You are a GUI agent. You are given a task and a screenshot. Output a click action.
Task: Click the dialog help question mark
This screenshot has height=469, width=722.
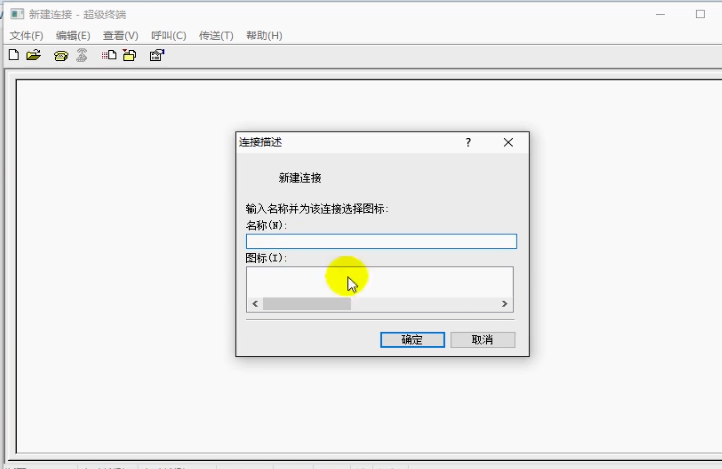[468, 142]
